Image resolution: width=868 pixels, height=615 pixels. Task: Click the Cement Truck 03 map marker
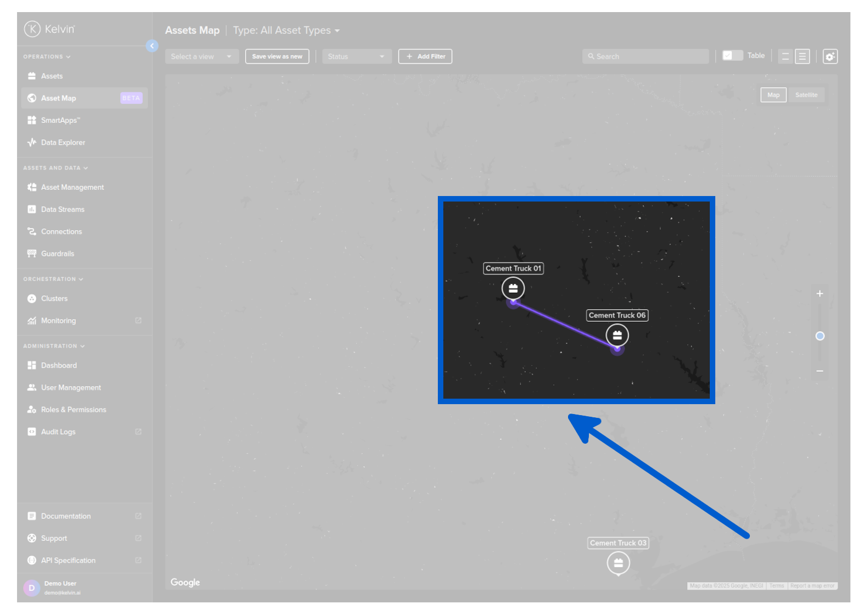pos(618,563)
